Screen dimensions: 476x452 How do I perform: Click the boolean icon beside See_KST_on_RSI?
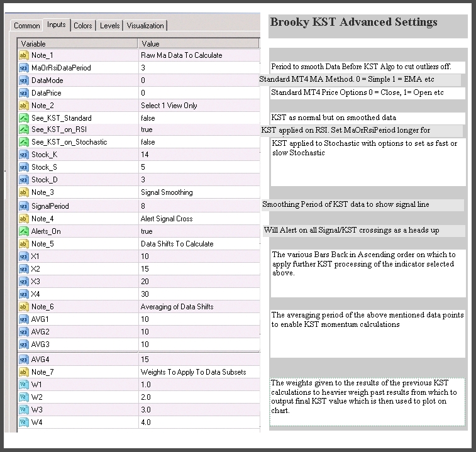point(23,130)
